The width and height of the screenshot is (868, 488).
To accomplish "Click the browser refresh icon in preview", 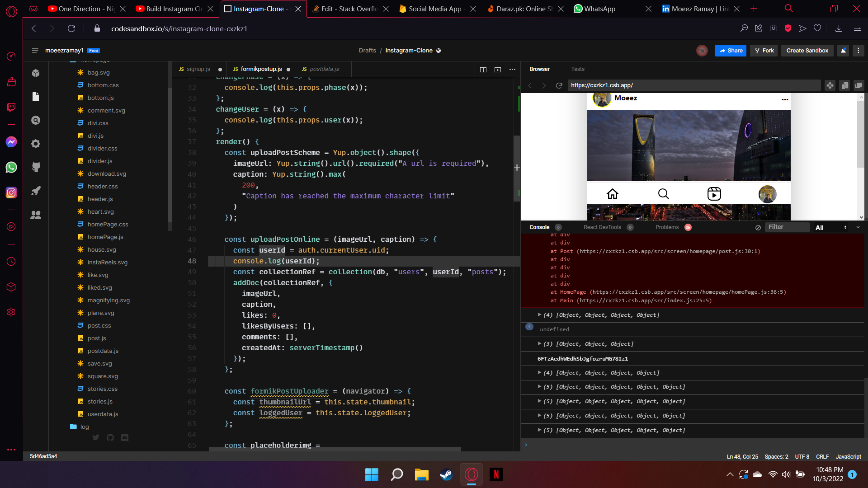I will click(x=559, y=85).
